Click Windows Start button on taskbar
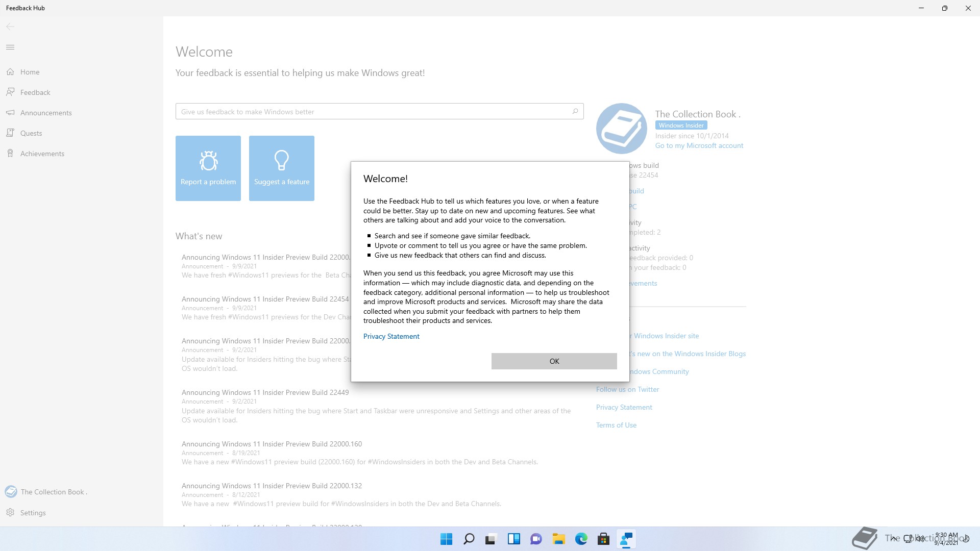 pyautogui.click(x=446, y=539)
